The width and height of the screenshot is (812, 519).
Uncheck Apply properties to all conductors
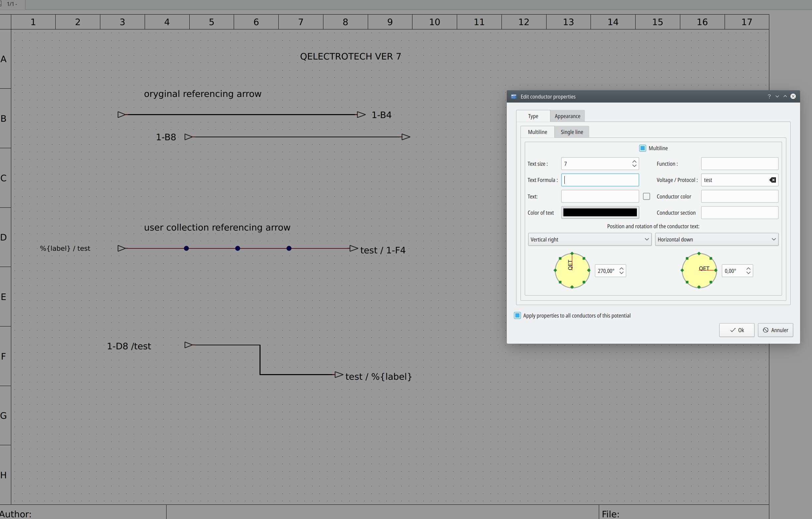coord(517,316)
